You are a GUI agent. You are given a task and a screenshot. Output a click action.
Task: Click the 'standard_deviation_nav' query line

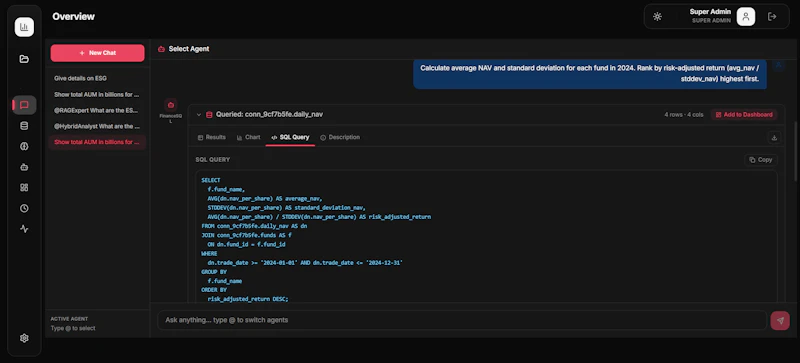[287, 208]
